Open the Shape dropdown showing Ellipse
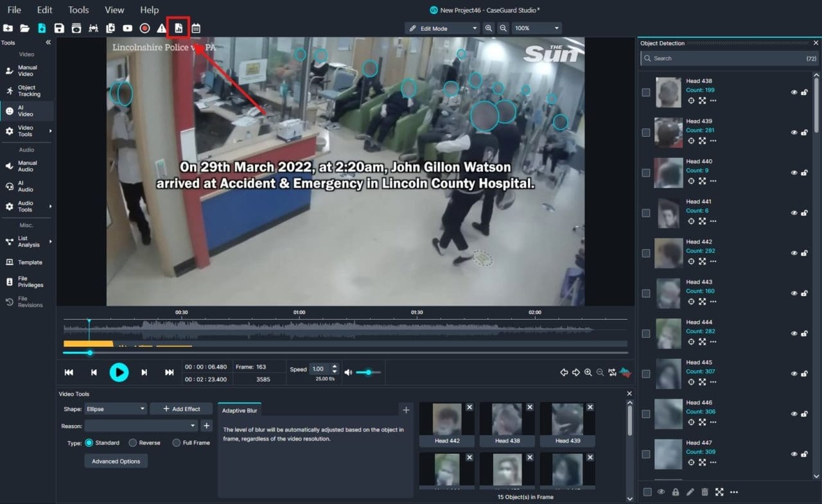This screenshot has height=504, width=822. click(116, 409)
